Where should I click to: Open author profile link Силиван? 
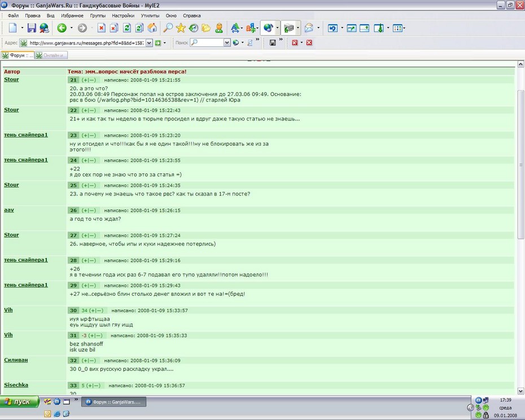(16, 360)
